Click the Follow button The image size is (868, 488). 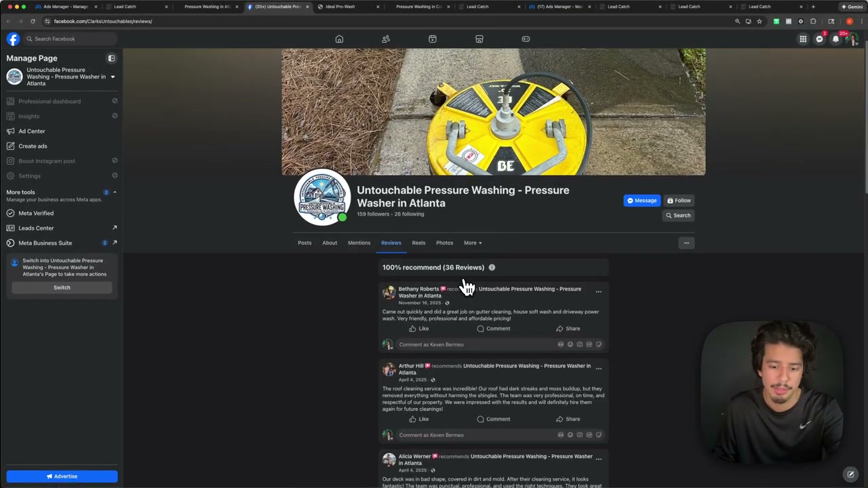pyautogui.click(x=678, y=201)
